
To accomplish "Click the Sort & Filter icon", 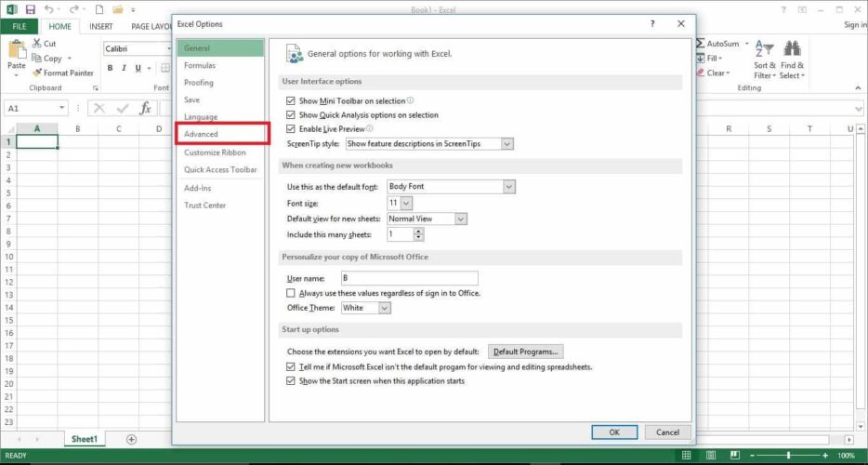I will (765, 49).
